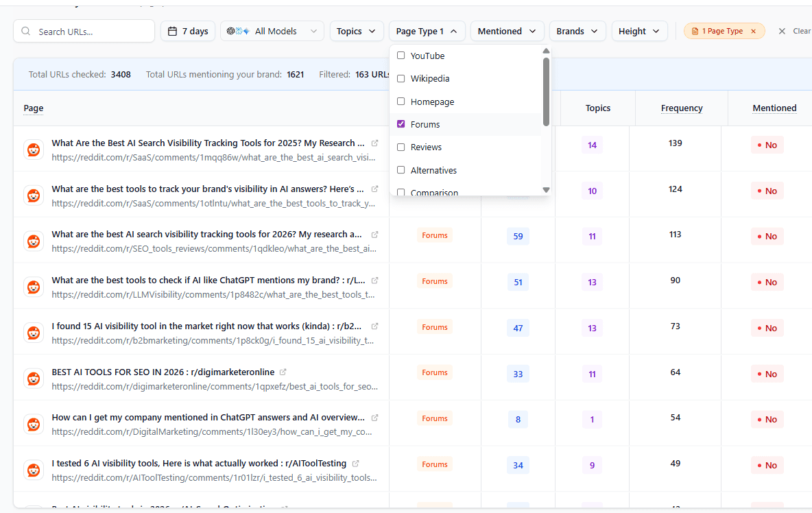The width and height of the screenshot is (812, 513).
Task: Click Reddit icon of AIToolTesting row
Action: (x=34, y=470)
